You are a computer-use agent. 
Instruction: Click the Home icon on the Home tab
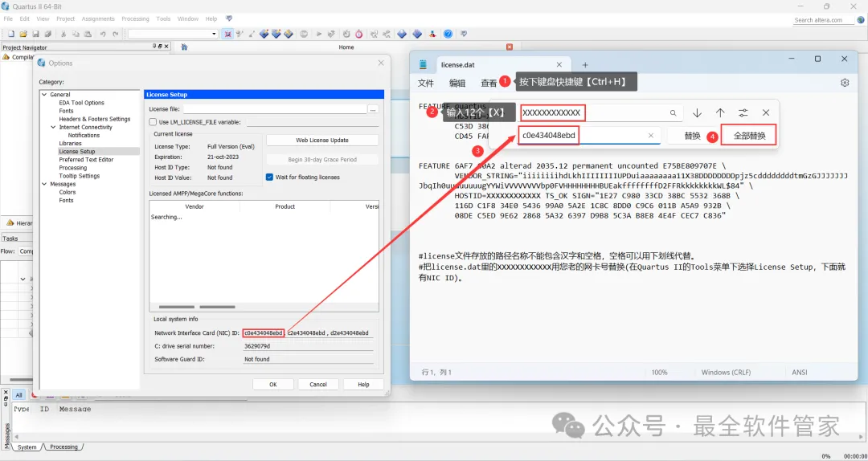184,47
